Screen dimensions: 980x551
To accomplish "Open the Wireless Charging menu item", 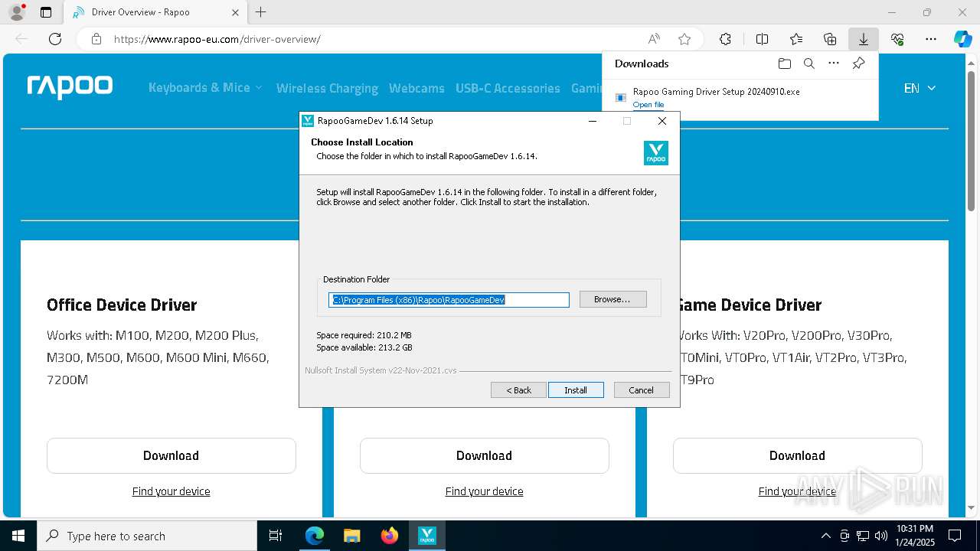I will point(327,89).
